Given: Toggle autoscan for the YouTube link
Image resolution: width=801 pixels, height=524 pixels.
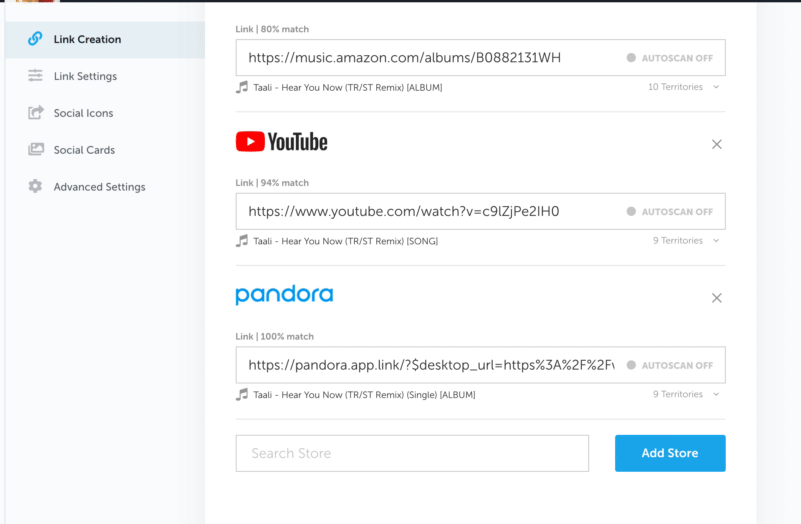Looking at the screenshot, I should point(670,211).
